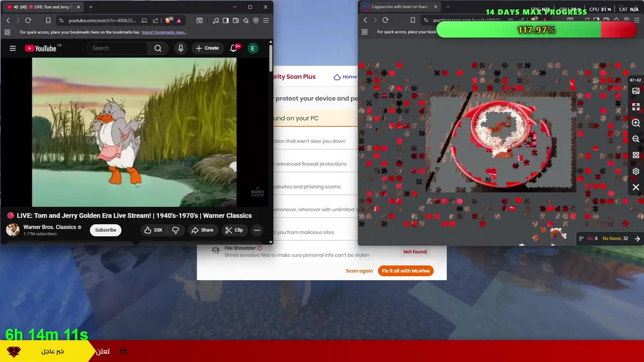Click the File Shredder info icon
Viewport: 644px width, 362px height.
point(260,248)
